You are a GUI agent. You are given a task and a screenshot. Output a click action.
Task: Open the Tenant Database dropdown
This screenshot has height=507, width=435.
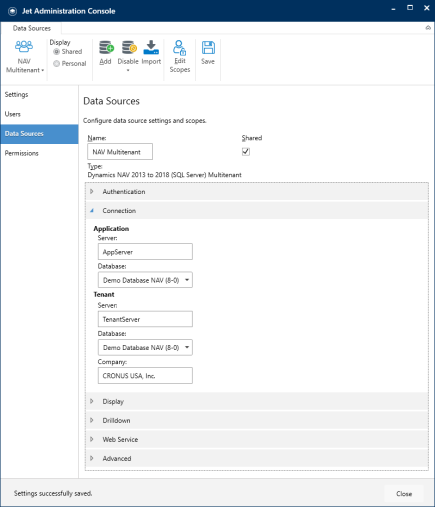tap(145, 347)
